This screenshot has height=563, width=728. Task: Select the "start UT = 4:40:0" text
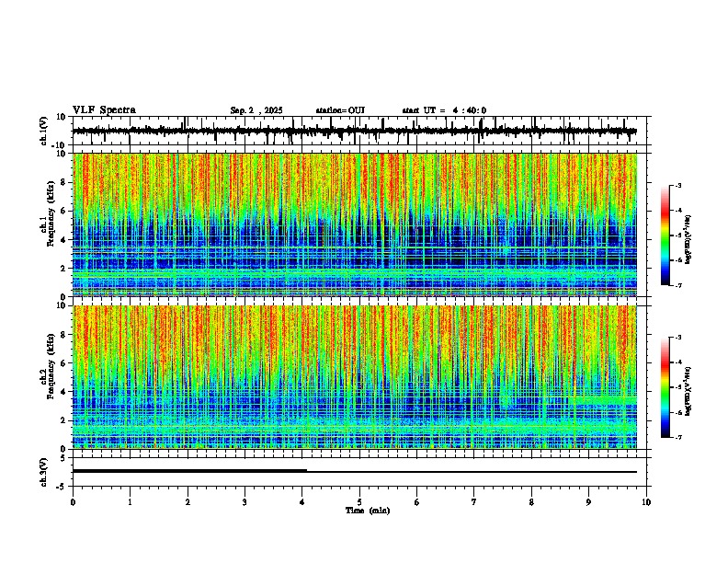[x=444, y=110]
